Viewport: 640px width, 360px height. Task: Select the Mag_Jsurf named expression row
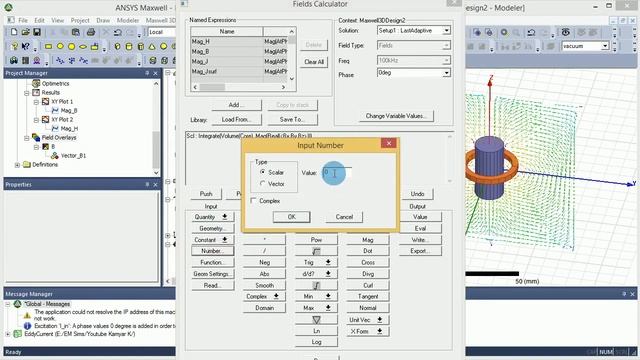[239, 71]
